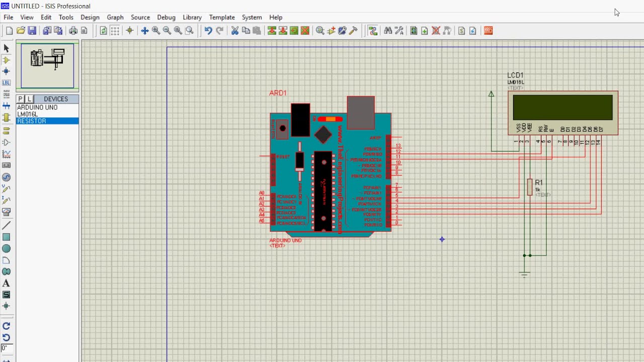Click the Rotate clockwise icon
The width and height of the screenshot is (644, 362).
(7, 326)
